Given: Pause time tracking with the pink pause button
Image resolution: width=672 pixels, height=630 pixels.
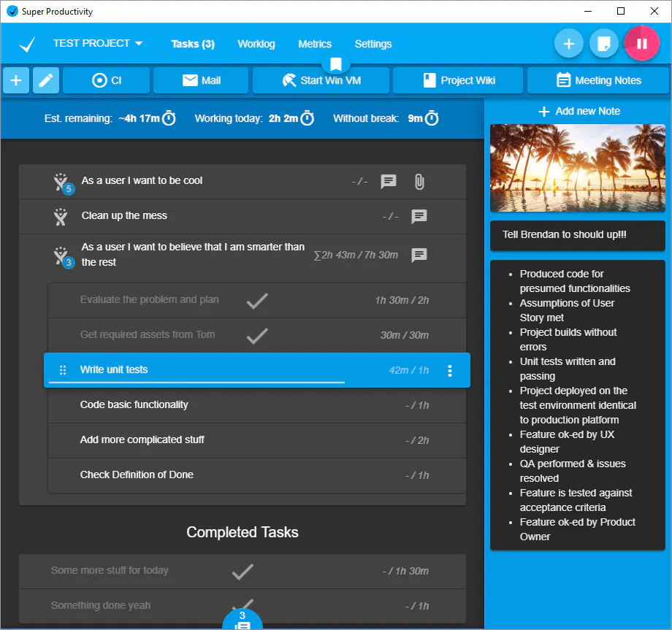Looking at the screenshot, I should 641,44.
